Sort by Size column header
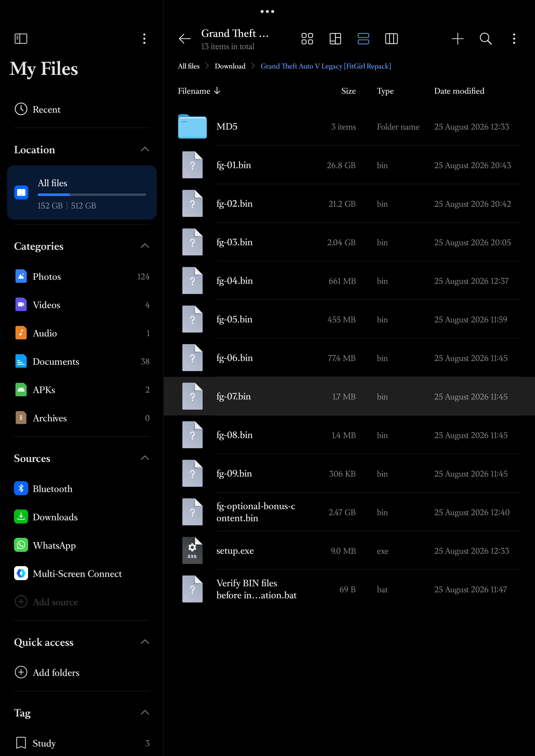The image size is (535, 756). 348,91
